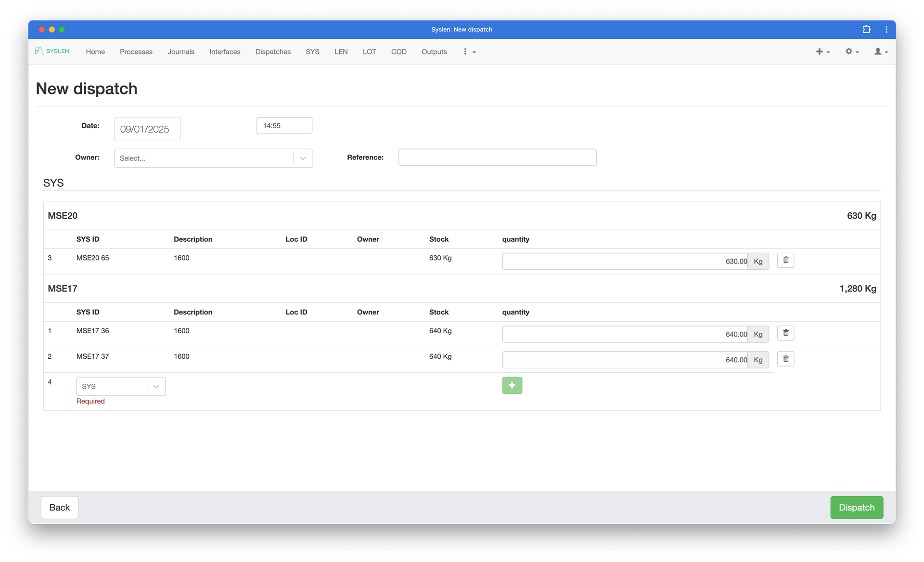Click the Syslen logo
This screenshot has width=924, height=562.
pyautogui.click(x=52, y=51)
